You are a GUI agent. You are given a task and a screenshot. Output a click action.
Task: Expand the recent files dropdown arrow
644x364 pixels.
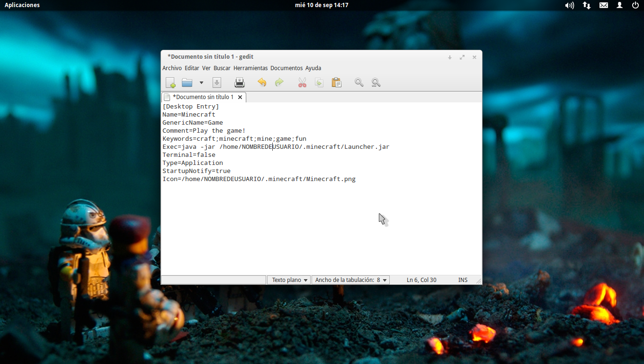[201, 82]
